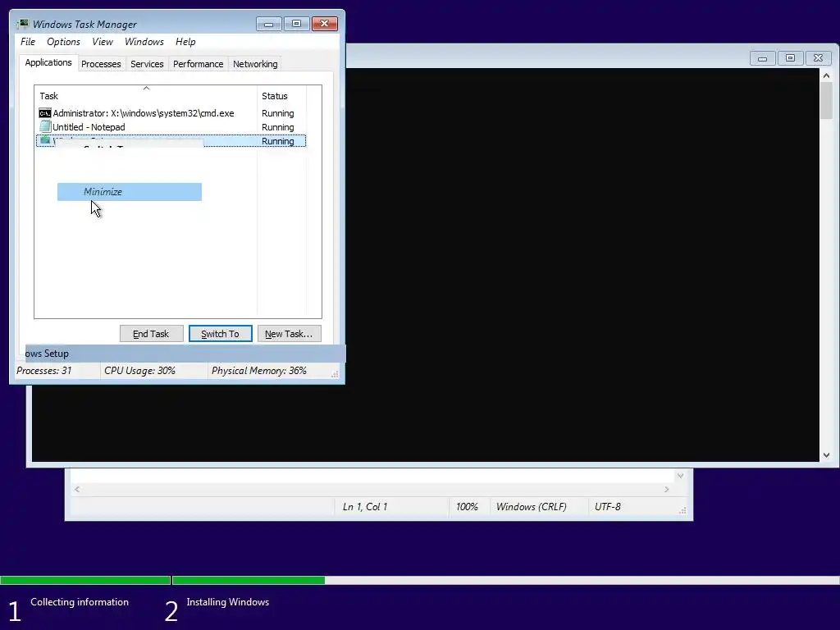This screenshot has height=630, width=840.
Task: Click the Task Manager title bar icon
Action: coord(22,24)
